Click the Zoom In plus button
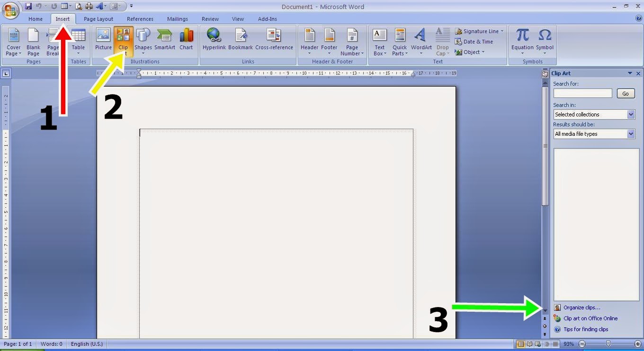 637,344
